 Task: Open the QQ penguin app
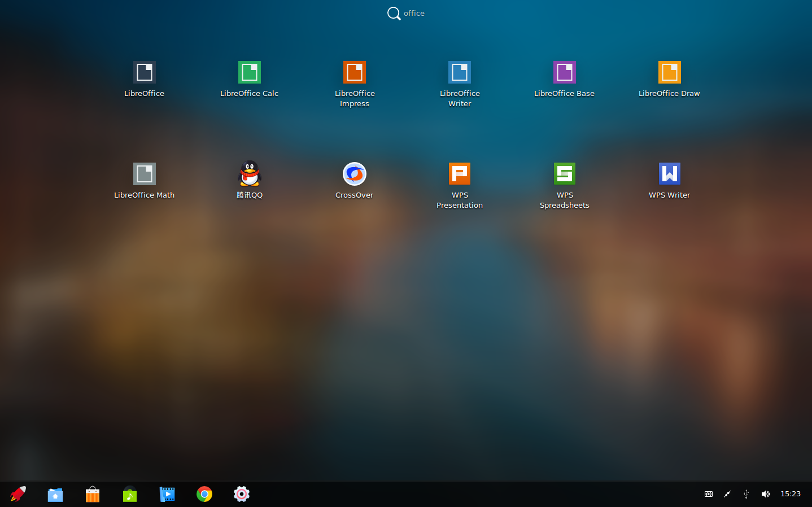pos(250,174)
